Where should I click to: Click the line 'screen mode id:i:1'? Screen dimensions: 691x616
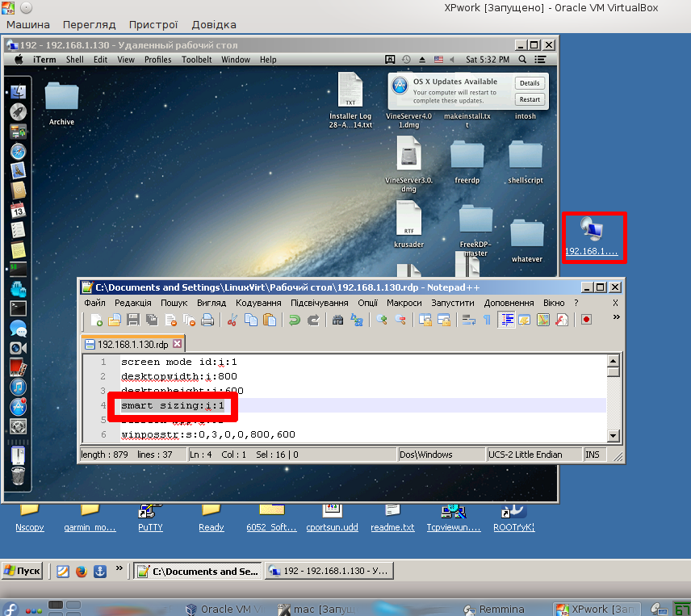click(179, 362)
